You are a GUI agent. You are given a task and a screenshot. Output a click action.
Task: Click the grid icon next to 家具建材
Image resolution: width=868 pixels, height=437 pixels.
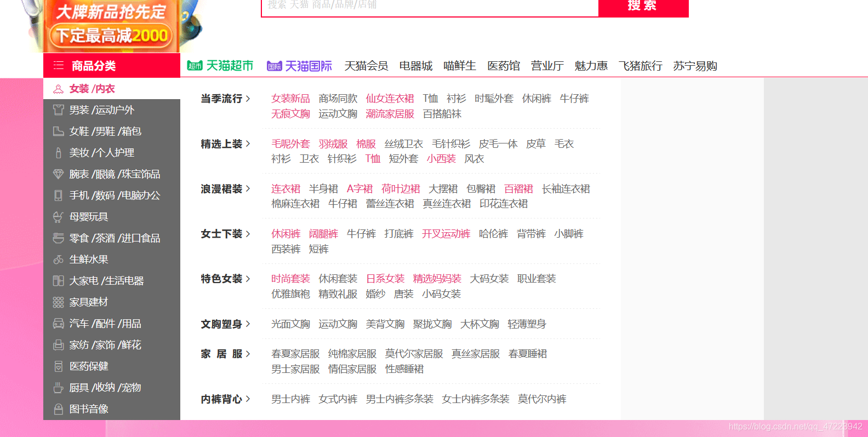pos(58,302)
